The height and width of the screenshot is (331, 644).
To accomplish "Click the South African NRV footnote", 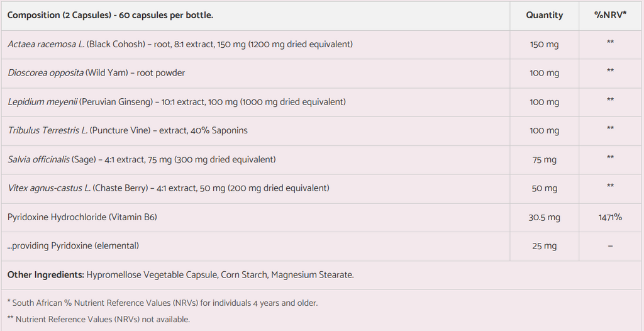I will [162, 303].
